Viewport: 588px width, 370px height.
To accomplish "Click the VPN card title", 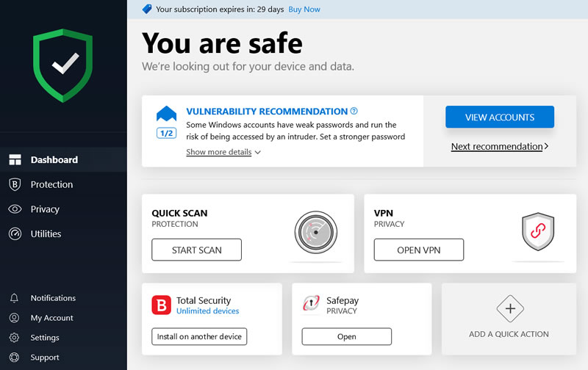I will (x=383, y=213).
